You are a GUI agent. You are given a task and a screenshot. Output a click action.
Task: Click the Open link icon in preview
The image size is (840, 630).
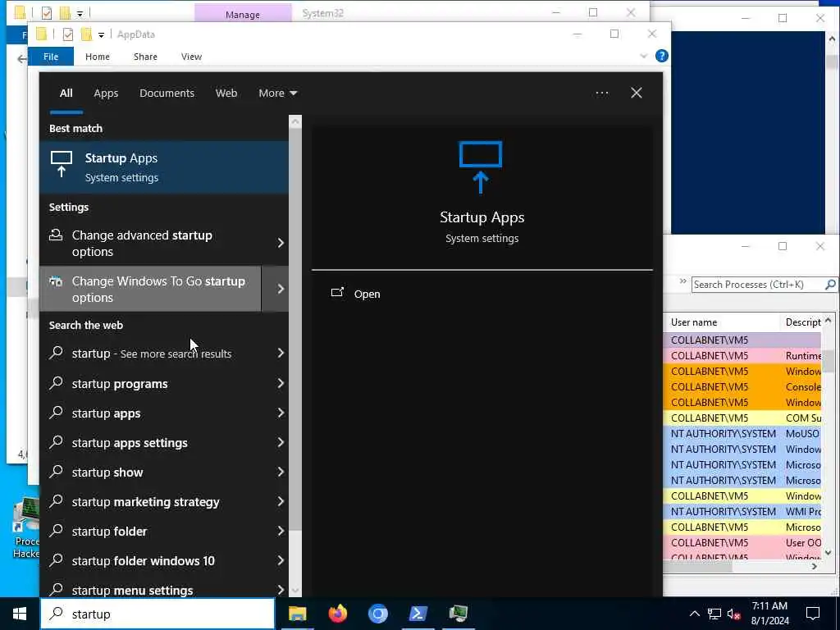click(x=337, y=293)
